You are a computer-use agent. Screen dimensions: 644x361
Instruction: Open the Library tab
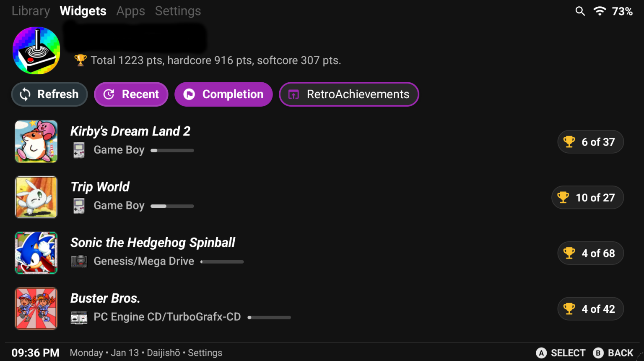click(x=31, y=11)
